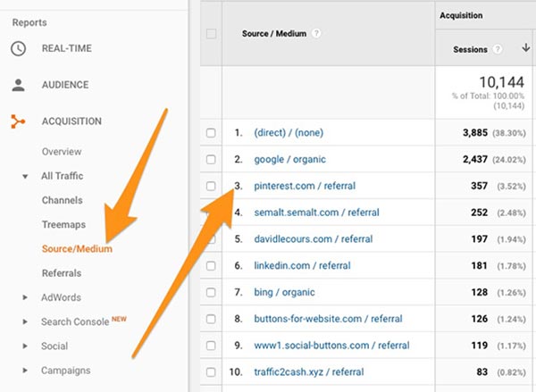Open the linkedin.com / referral link
Screen dimensions: 536x392
pos(302,265)
